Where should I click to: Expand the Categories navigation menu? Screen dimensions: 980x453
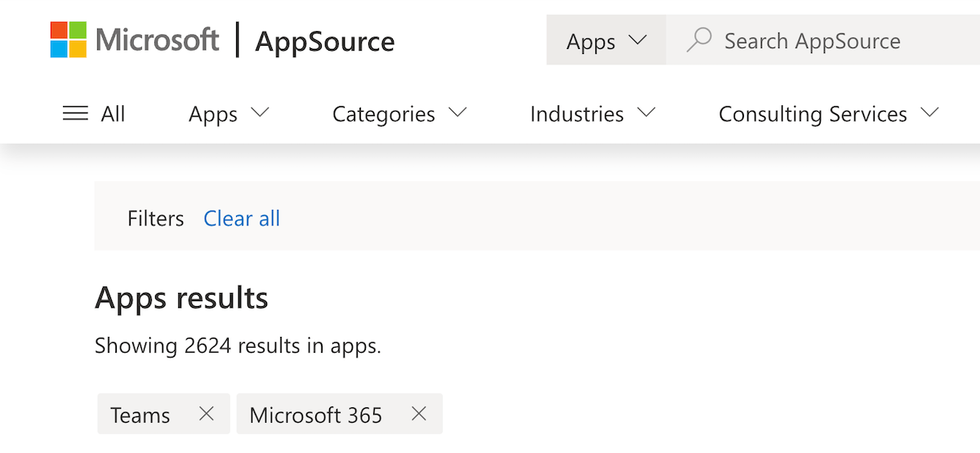399,114
